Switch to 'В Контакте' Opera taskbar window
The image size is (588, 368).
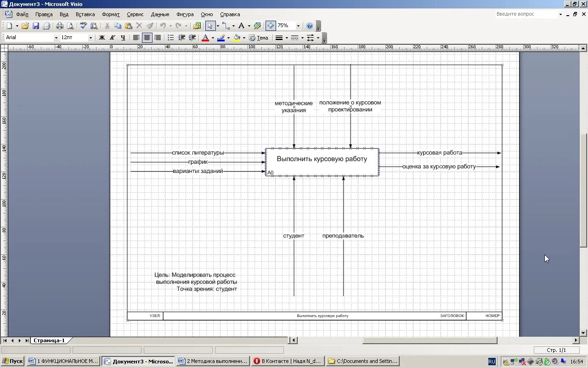tap(288, 361)
